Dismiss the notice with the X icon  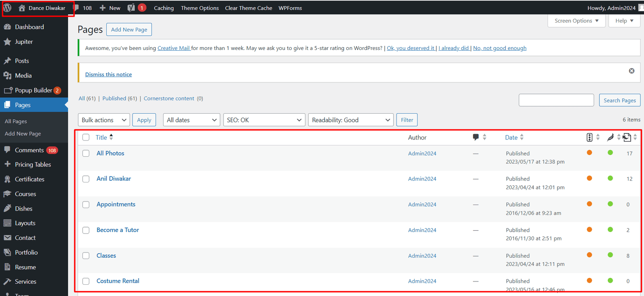tap(632, 71)
